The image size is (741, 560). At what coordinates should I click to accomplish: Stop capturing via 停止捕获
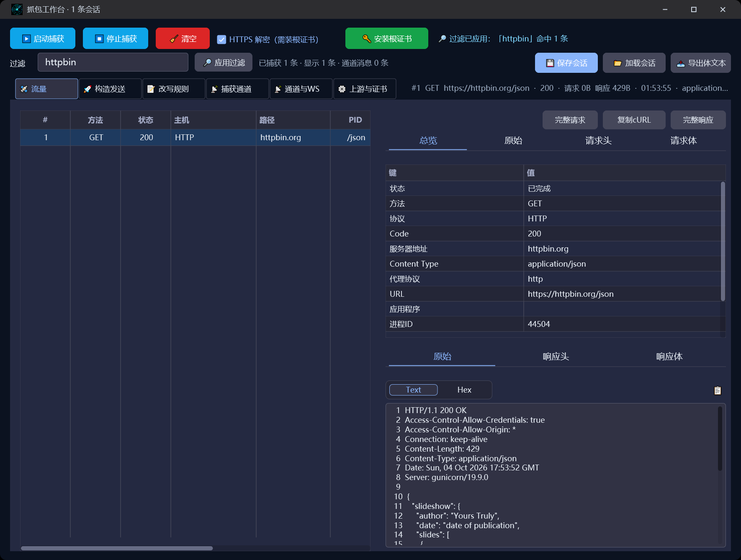click(x=116, y=39)
